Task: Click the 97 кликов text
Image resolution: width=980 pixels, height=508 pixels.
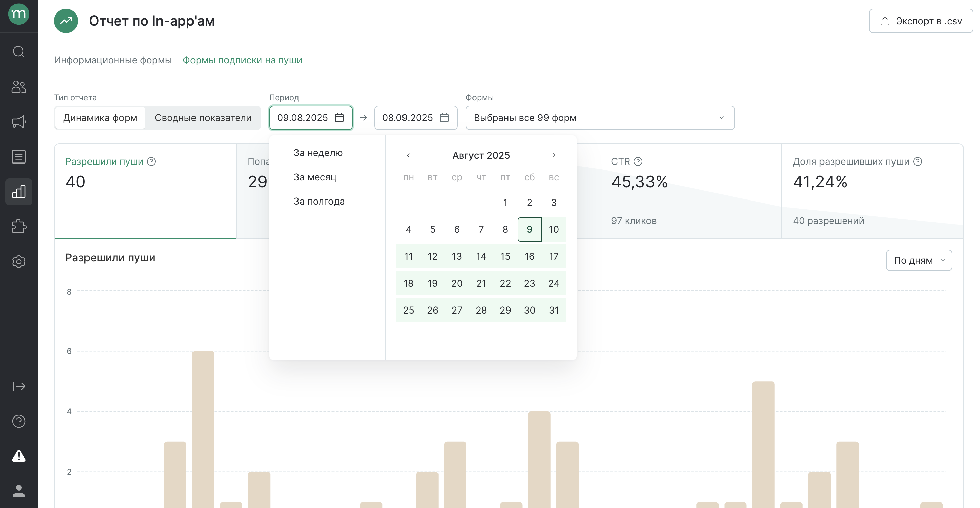Action: click(634, 221)
